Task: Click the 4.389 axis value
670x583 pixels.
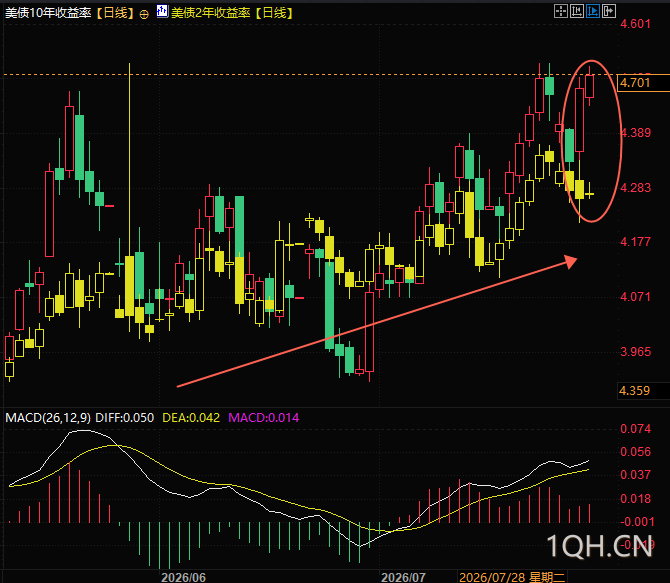Action: [x=635, y=133]
